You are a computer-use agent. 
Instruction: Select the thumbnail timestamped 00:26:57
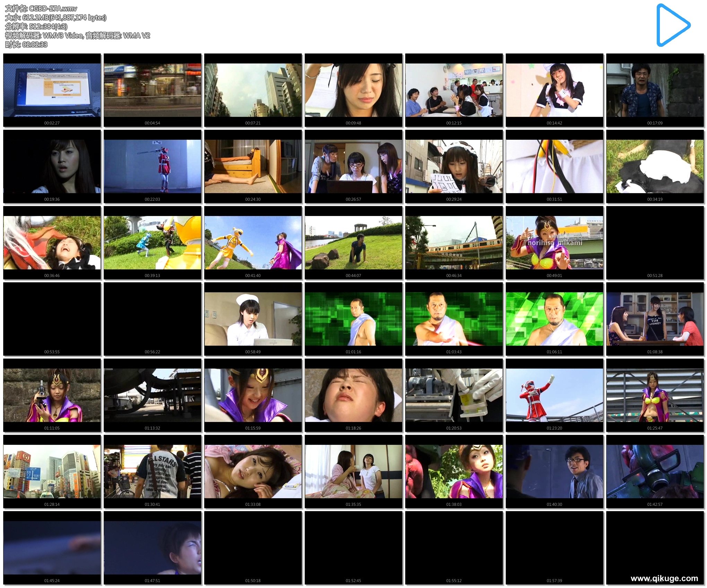[x=353, y=166]
